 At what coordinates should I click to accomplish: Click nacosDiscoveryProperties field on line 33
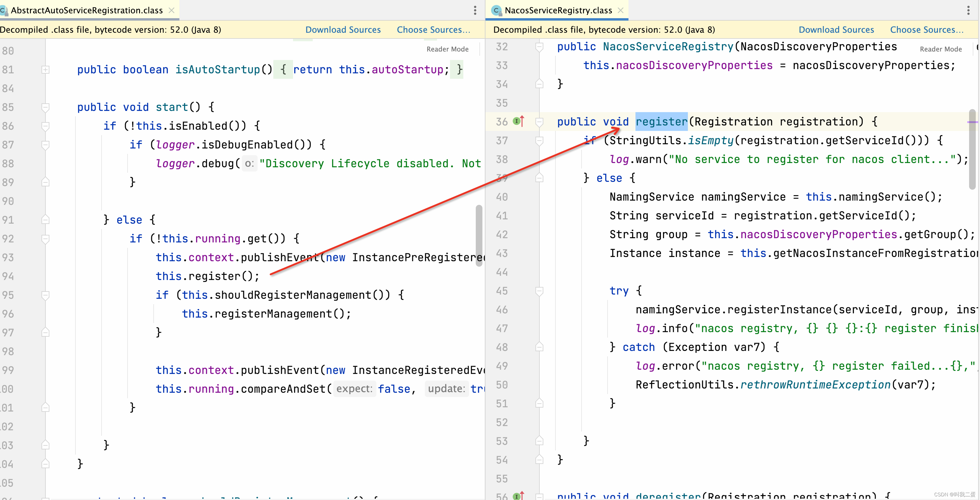[x=694, y=65]
